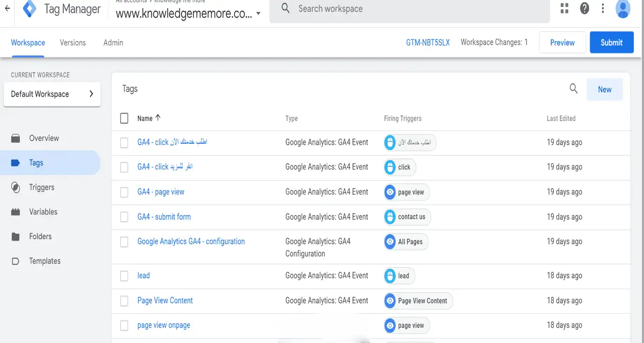Click trigger icon of the 'click' chip

click(390, 167)
